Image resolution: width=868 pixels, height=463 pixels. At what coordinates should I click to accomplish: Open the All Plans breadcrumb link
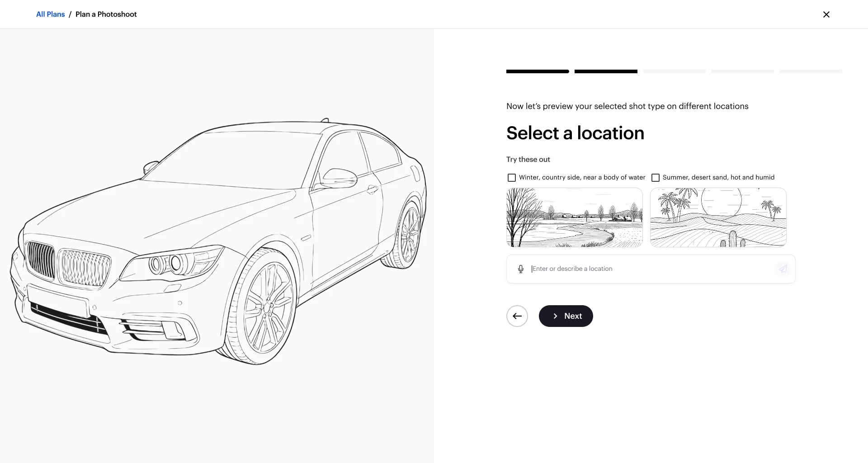point(51,14)
